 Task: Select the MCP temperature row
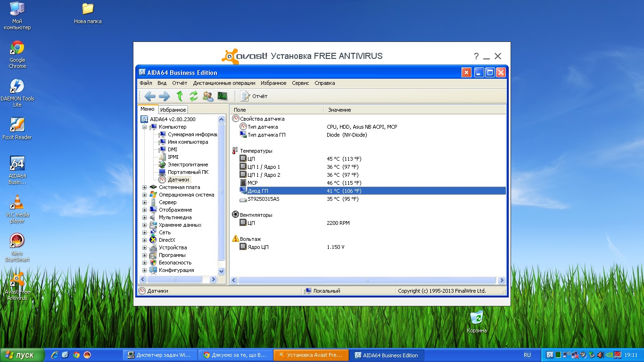(368, 183)
